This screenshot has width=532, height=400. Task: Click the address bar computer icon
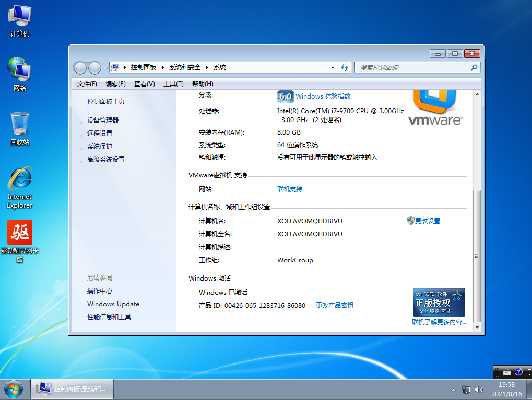tap(115, 67)
